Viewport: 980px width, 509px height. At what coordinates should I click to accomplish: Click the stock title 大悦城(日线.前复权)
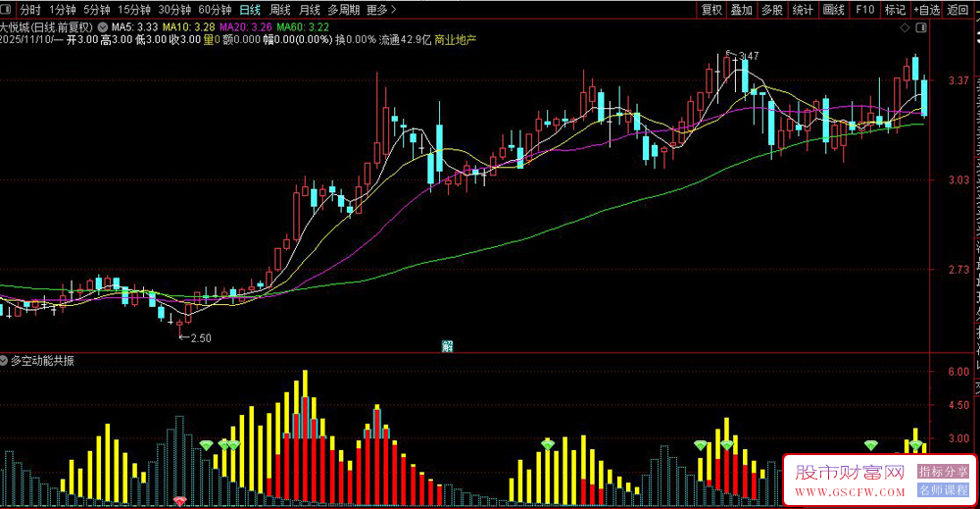pyautogui.click(x=46, y=27)
